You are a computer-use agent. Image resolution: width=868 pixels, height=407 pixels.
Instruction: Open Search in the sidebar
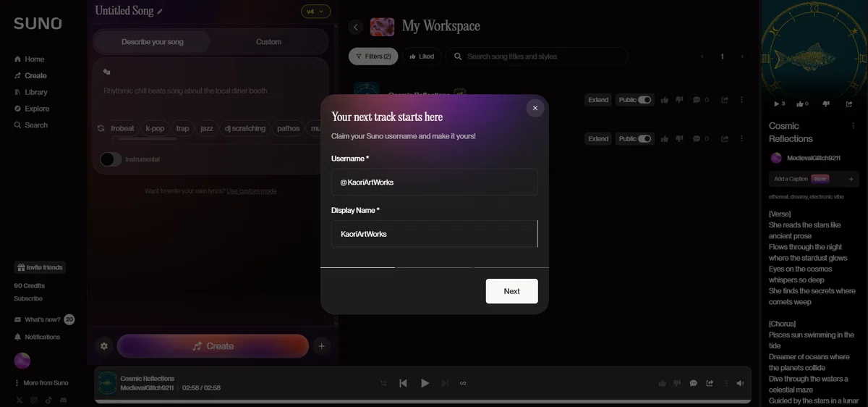tap(31, 125)
